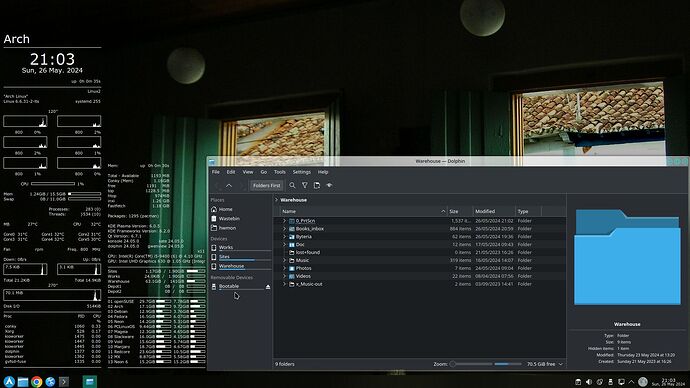Image resolution: width=690 pixels, height=388 pixels.
Task: Expand the Byteria folder
Action: pyautogui.click(x=284, y=237)
